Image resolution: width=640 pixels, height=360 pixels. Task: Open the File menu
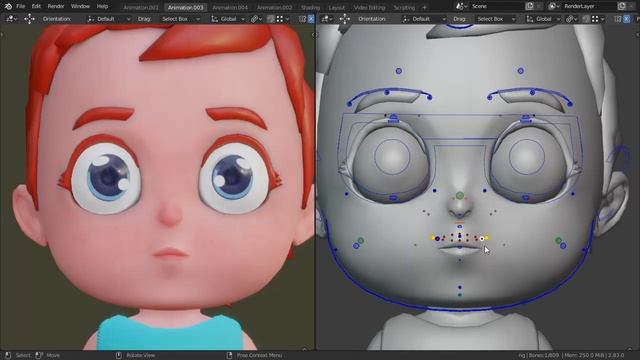click(x=20, y=6)
